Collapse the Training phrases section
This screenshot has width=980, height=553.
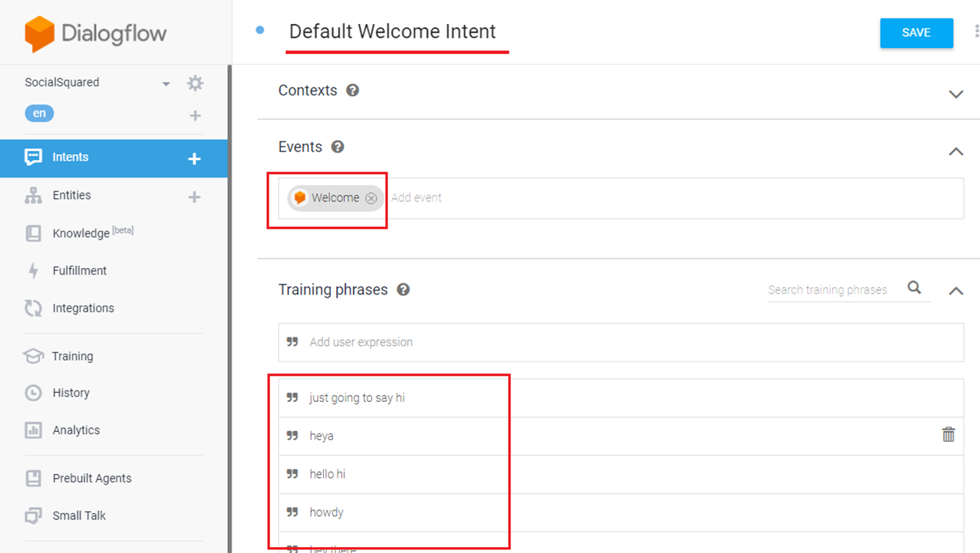pyautogui.click(x=955, y=291)
